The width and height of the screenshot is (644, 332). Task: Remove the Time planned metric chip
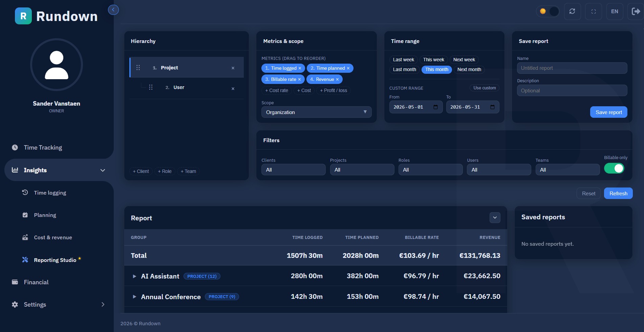348,68
